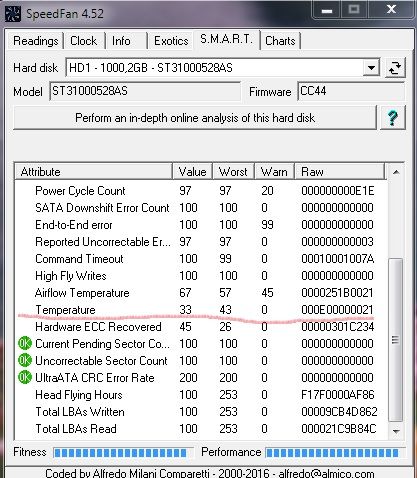
Task: Click the attribute list vertical scrollbar thumb
Action: pos(396,340)
